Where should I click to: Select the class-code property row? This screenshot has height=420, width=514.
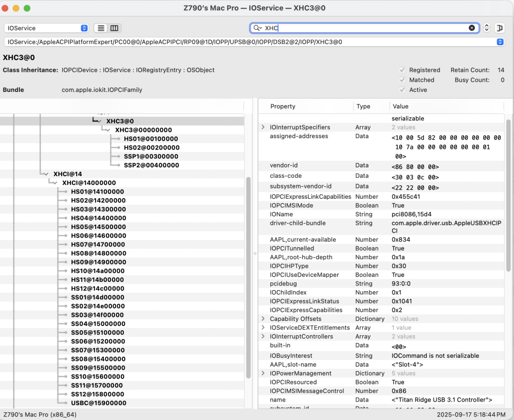coord(381,177)
